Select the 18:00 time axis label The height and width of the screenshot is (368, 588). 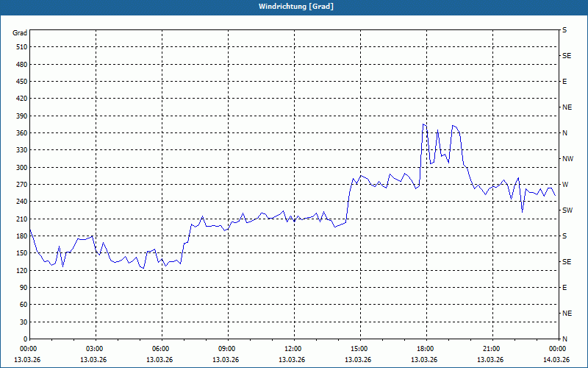point(426,349)
